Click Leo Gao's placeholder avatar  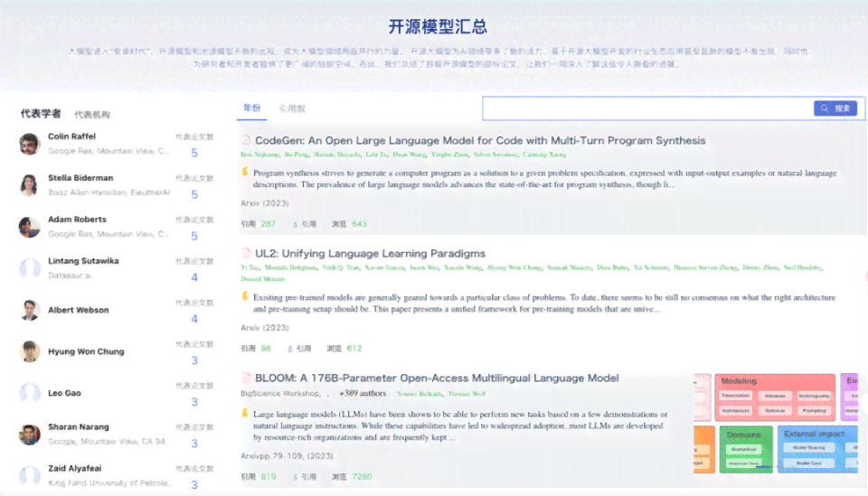pyautogui.click(x=29, y=393)
